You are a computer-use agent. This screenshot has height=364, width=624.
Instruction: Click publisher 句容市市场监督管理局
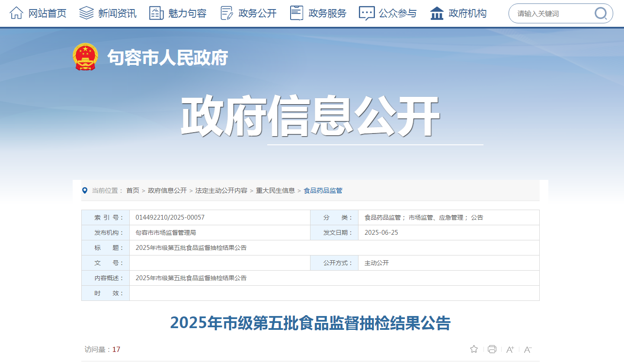(x=166, y=233)
